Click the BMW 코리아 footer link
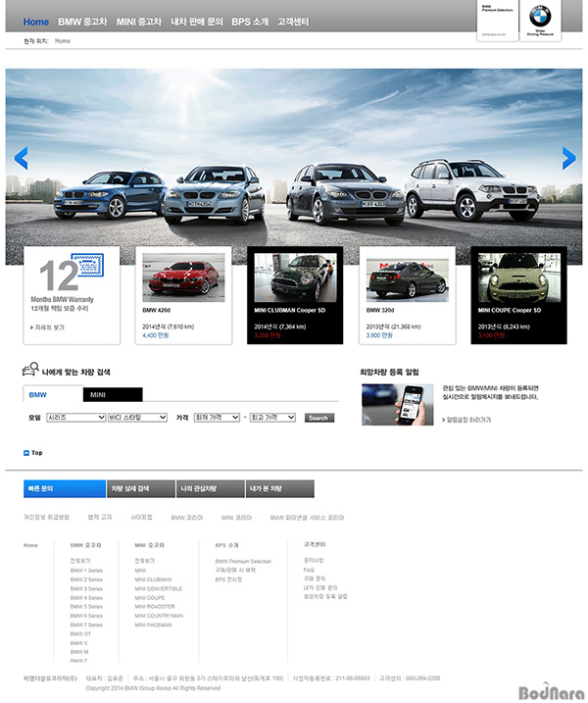 click(x=187, y=518)
